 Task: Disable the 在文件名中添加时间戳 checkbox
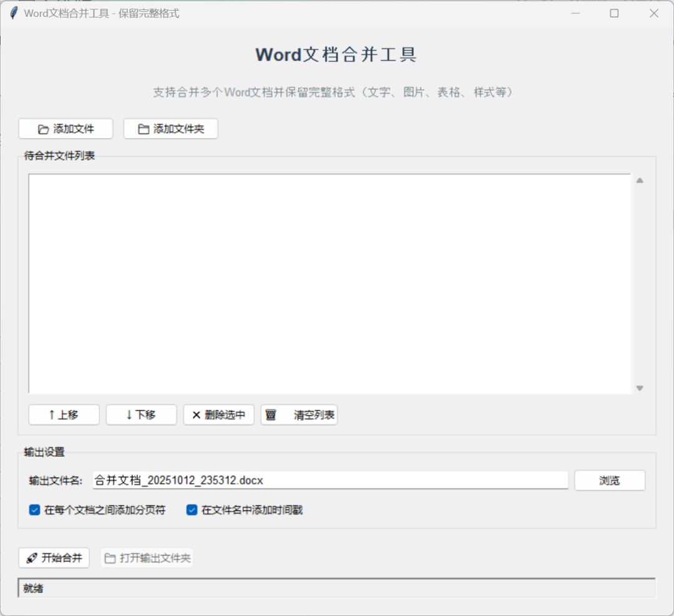point(191,510)
